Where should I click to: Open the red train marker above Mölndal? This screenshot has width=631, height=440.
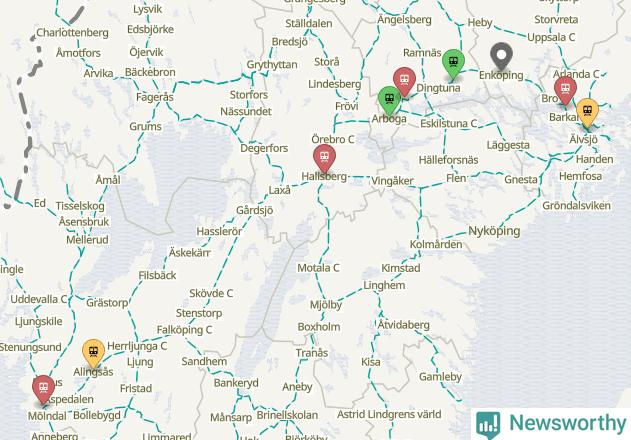point(43,389)
